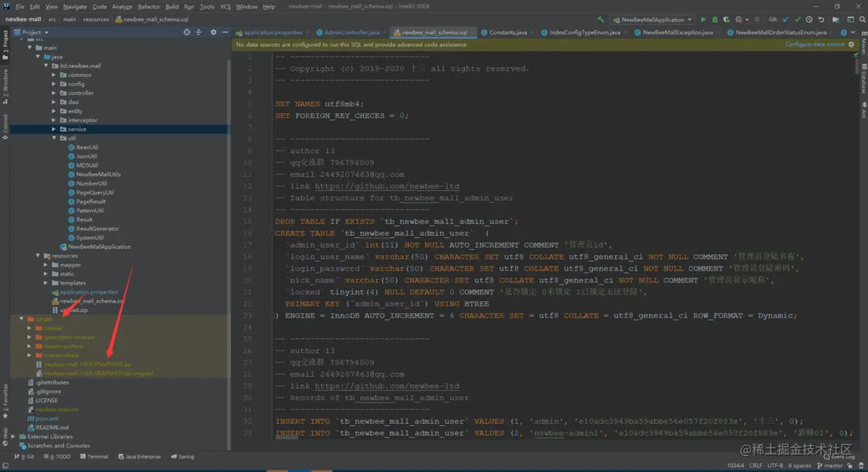The image size is (868, 472).
Task: Show Git history clock icon
Action: pos(809,20)
